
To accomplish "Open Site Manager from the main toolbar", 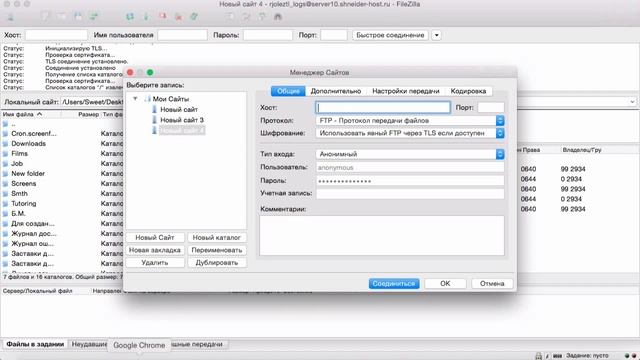I will [11, 17].
